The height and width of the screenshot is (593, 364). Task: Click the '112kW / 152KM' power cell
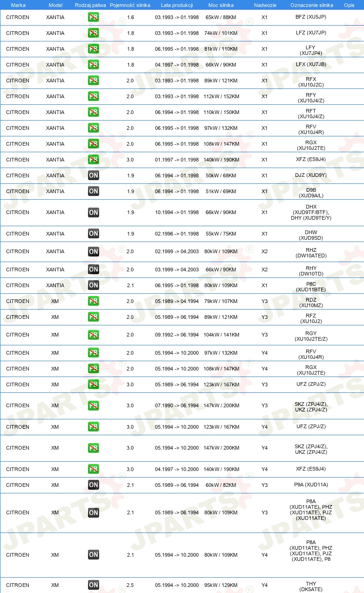point(221,96)
